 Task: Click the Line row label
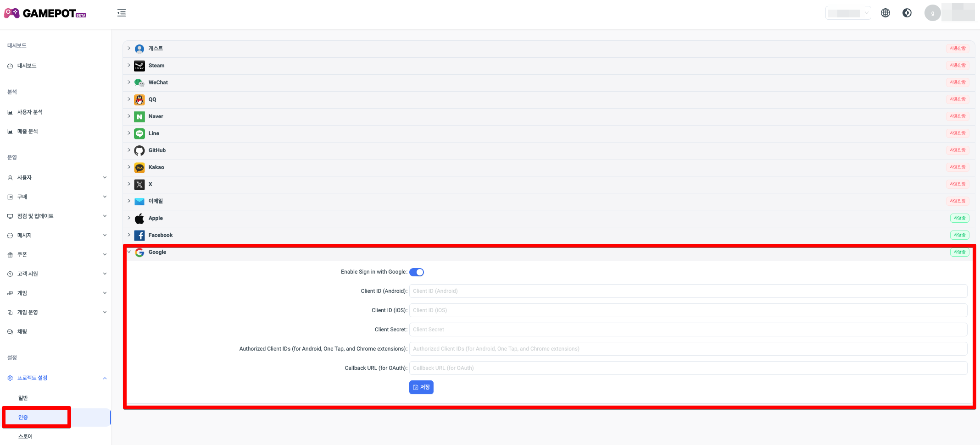[x=154, y=133]
